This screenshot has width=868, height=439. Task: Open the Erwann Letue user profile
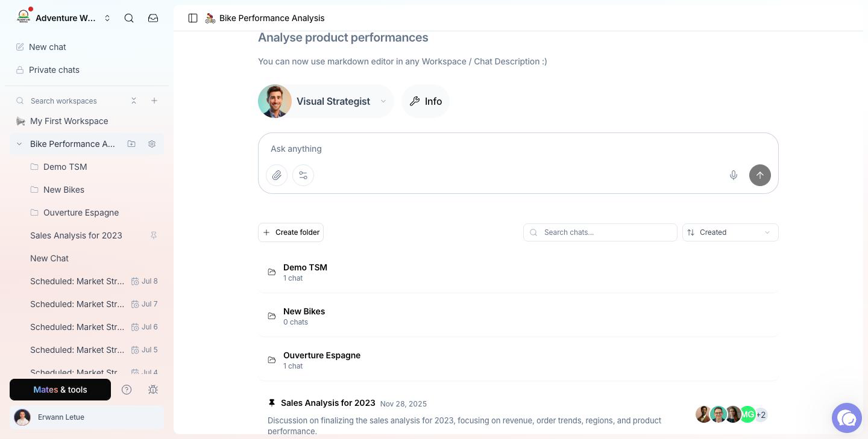coord(87,417)
